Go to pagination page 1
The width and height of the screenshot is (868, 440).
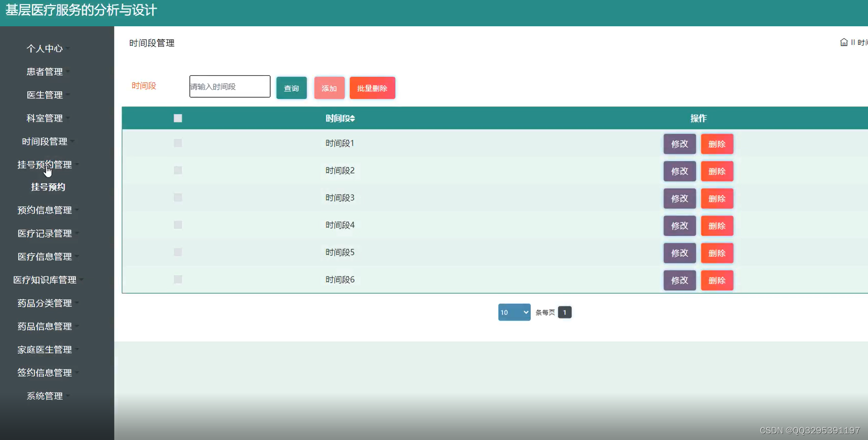[x=565, y=312]
